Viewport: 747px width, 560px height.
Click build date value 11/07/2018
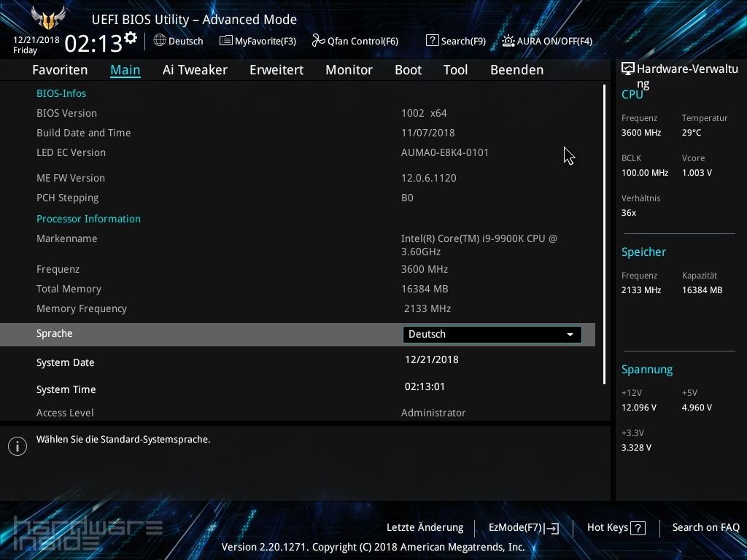428,133
